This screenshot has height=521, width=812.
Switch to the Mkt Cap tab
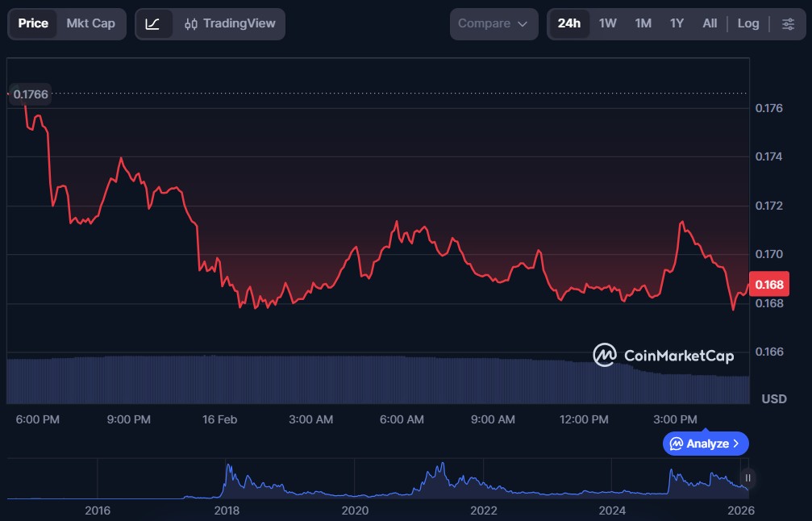click(x=90, y=23)
